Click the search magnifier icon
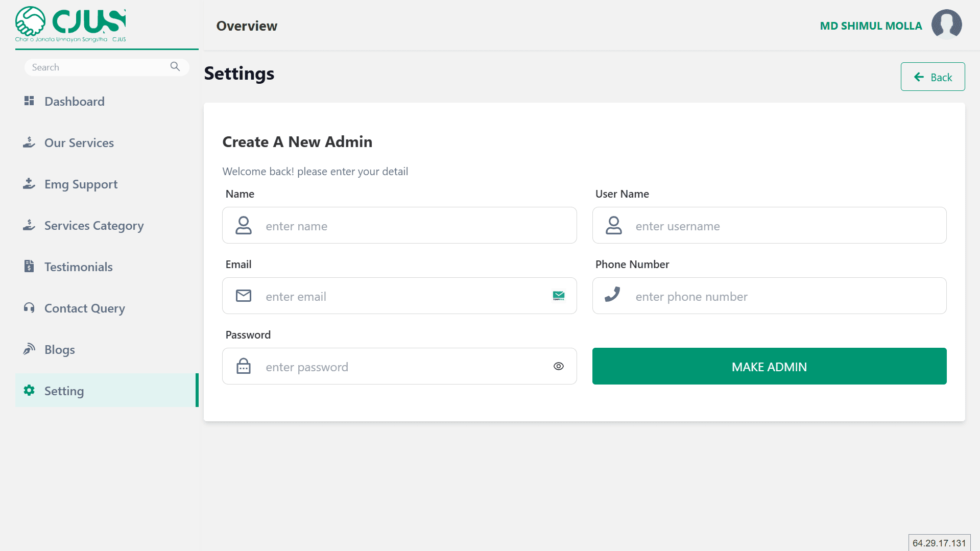 coord(175,67)
